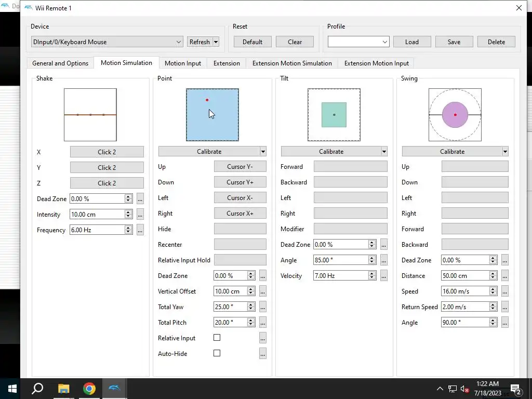This screenshot has height=399, width=532.
Task: Open the Profile combo box
Action: click(358, 42)
